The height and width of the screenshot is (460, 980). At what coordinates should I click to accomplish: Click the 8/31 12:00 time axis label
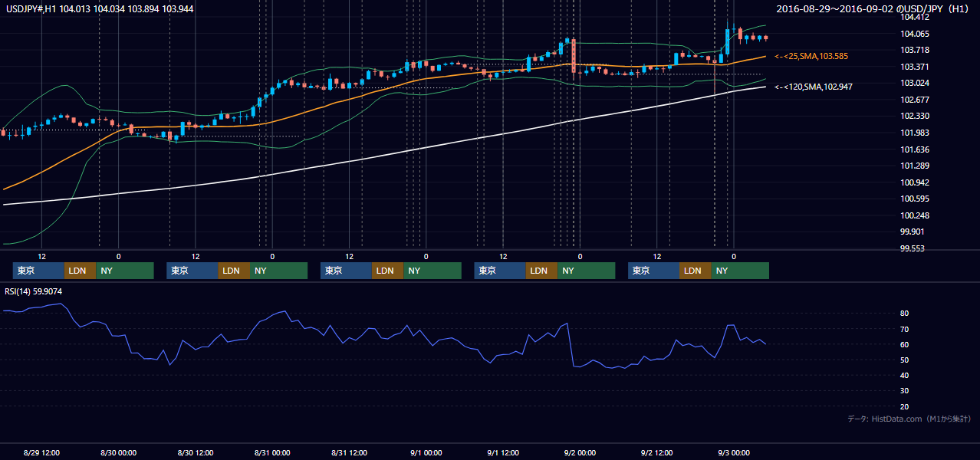(x=349, y=452)
